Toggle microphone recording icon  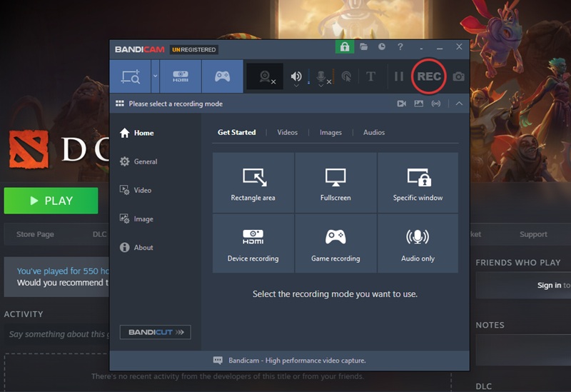click(320, 76)
